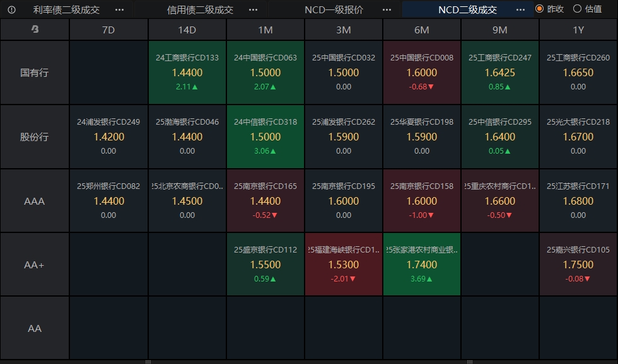Image resolution: width=618 pixels, height=364 pixels.
Task: Open the 25盛京银行CD112 cell
Action: 265,264
